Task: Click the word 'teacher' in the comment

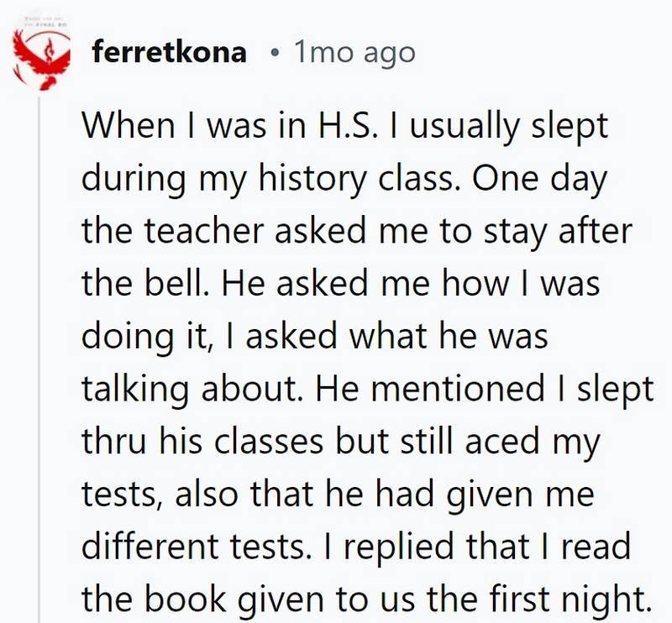Action: [204, 231]
